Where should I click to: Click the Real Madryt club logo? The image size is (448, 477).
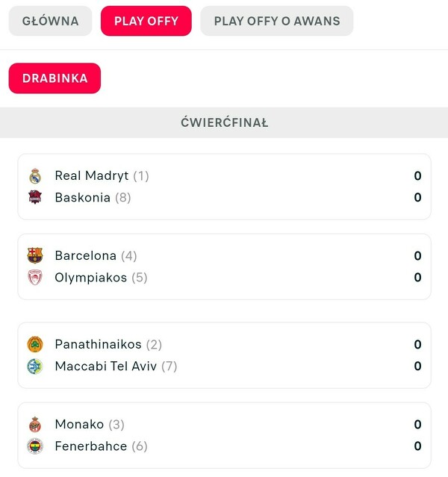point(35,176)
